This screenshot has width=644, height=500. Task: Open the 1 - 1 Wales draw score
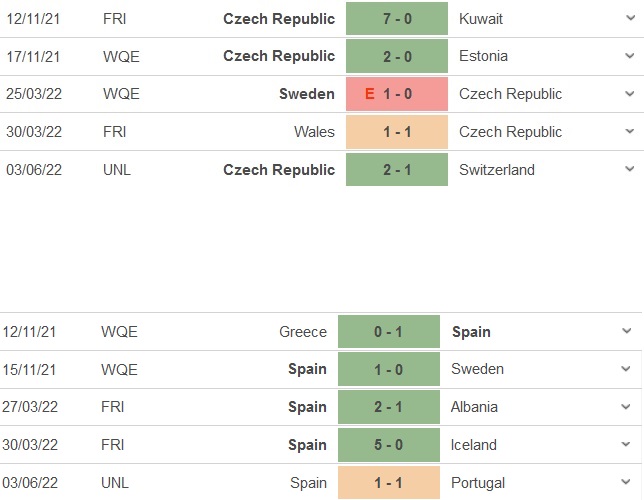click(x=397, y=132)
